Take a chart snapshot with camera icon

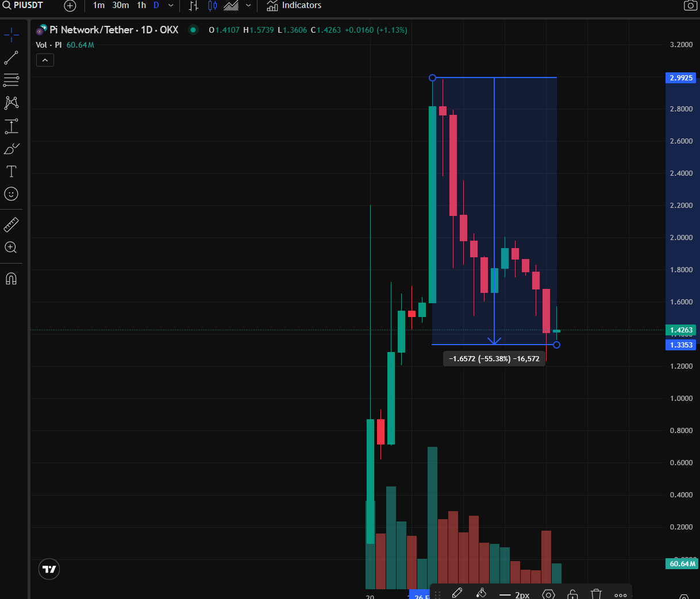pyautogui.click(x=690, y=6)
